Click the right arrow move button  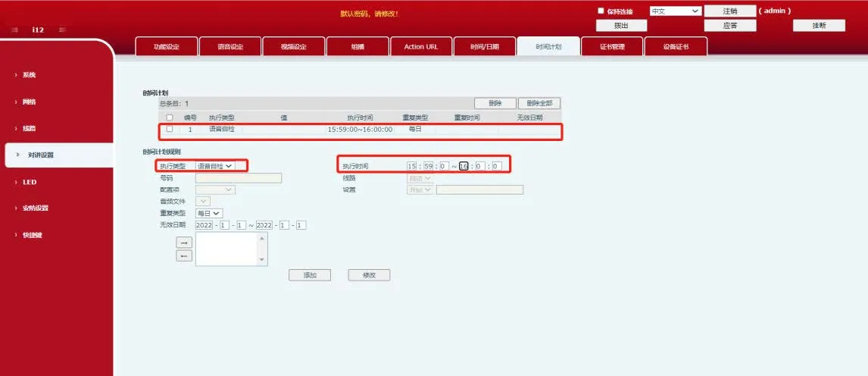(184, 243)
